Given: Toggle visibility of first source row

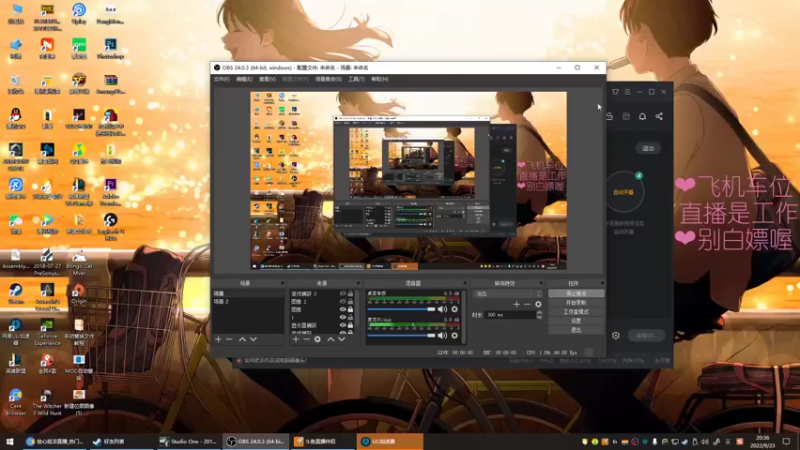Looking at the screenshot, I should [343, 294].
